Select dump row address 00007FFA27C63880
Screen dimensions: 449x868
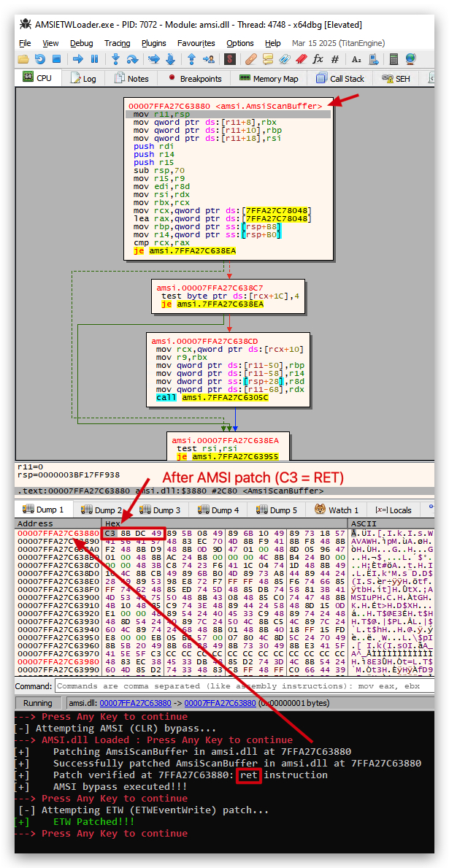[x=58, y=534]
